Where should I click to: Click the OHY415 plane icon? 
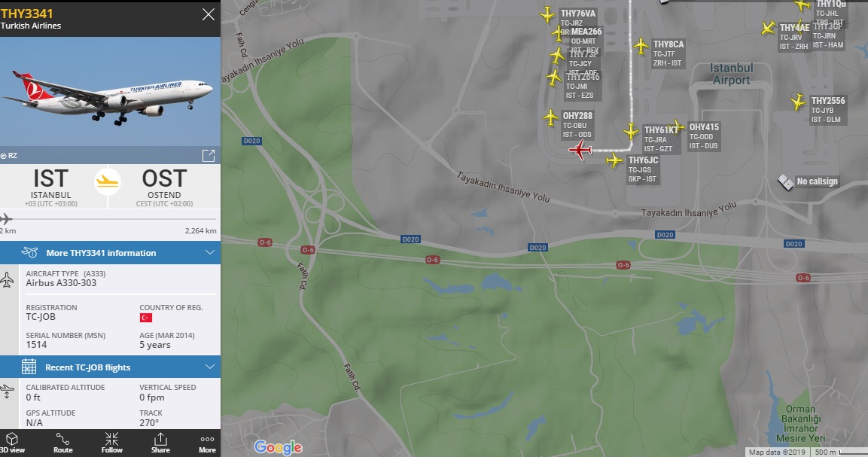tap(677, 126)
